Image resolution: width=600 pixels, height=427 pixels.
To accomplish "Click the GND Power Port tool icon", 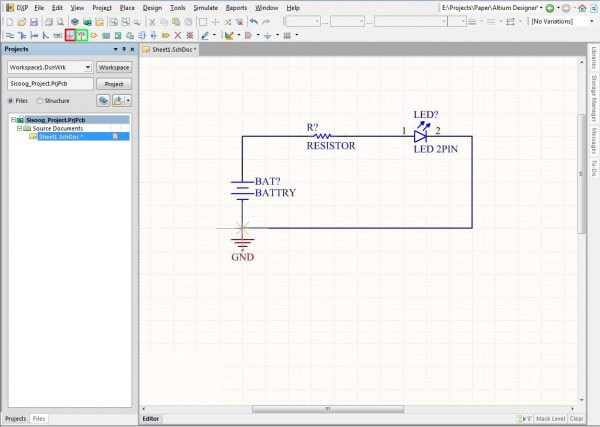I will click(x=70, y=36).
